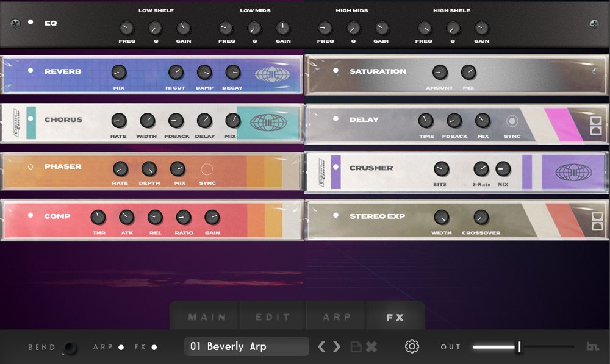The height and width of the screenshot is (364, 610).
Task: Open the 01 Beverly Arp preset list
Action: 246,346
